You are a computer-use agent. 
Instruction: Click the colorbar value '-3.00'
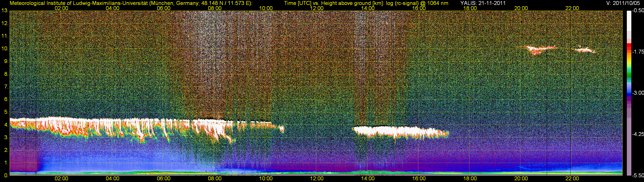638,93
